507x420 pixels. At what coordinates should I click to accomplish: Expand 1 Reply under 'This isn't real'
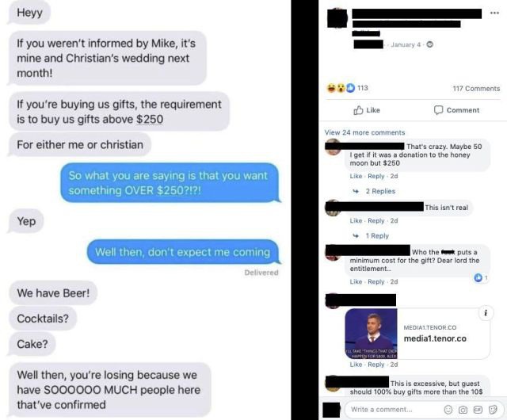[x=377, y=236]
